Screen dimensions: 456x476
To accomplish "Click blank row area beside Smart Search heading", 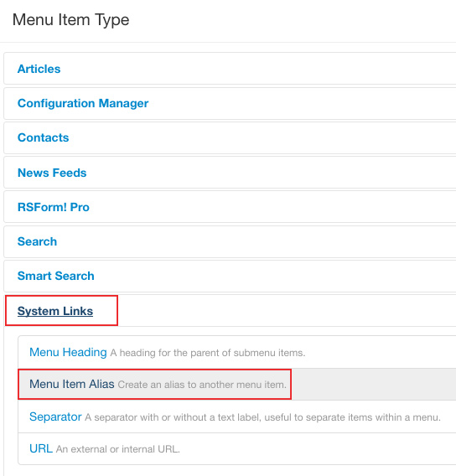I will point(275,276).
